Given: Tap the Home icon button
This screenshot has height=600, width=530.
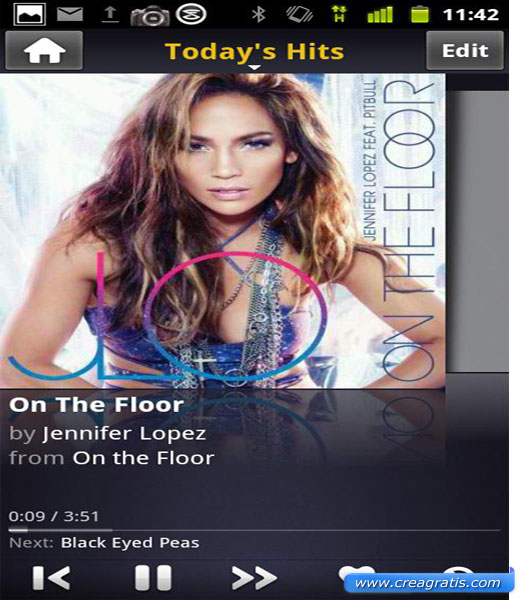Looking at the screenshot, I should tap(44, 50).
